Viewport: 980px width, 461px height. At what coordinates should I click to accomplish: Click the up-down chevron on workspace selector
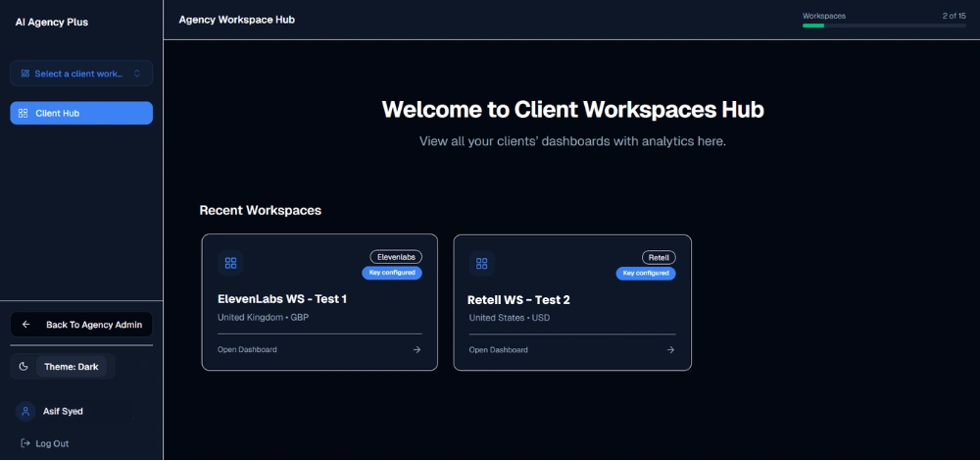click(x=137, y=74)
